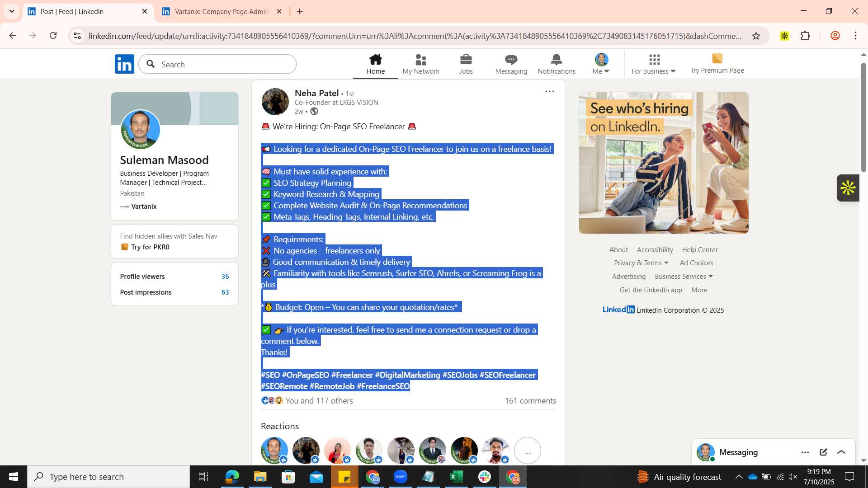Click Neha Patel's profile photo

[x=275, y=102]
